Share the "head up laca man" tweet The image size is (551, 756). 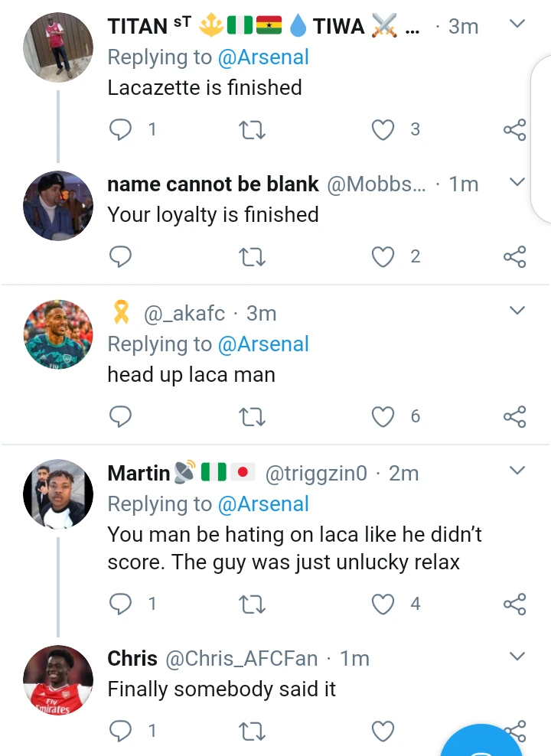[515, 416]
